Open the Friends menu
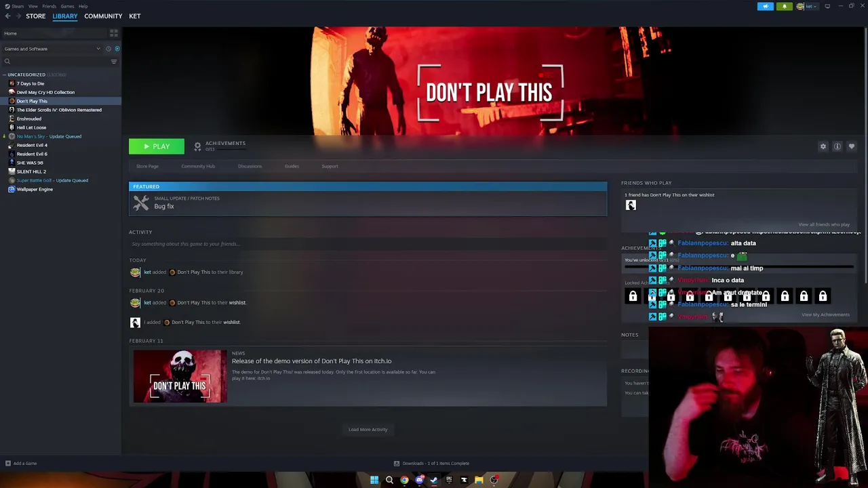 50,6
